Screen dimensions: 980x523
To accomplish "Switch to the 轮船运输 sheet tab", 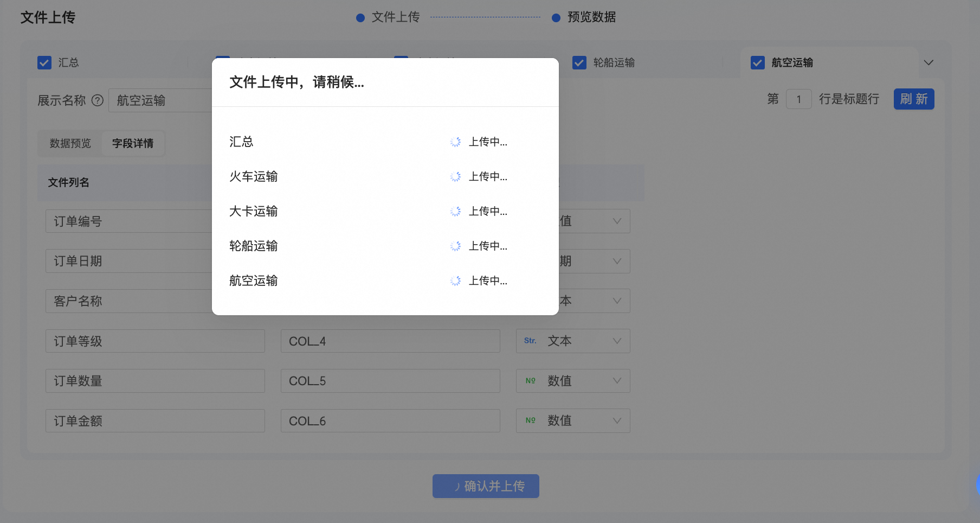I will click(614, 63).
